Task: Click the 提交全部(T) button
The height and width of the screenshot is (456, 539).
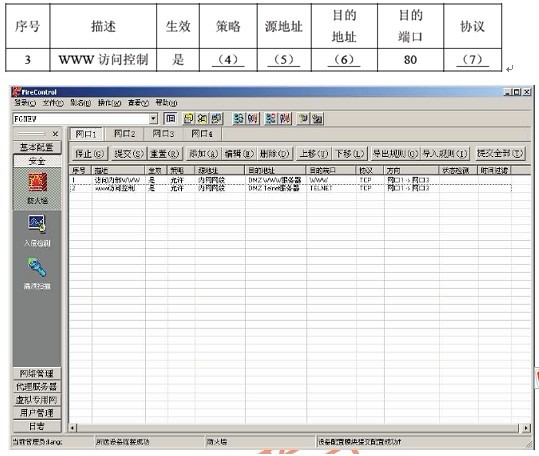Action: point(500,154)
